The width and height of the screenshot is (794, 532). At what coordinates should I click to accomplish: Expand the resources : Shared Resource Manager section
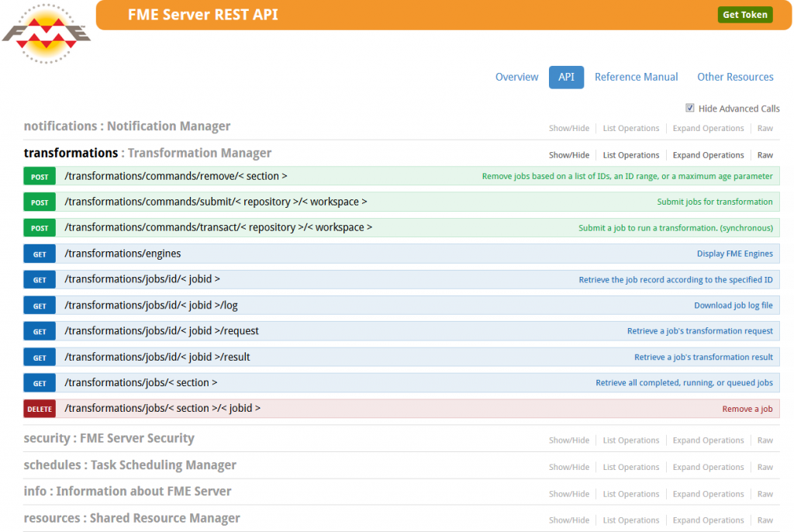tap(132, 518)
